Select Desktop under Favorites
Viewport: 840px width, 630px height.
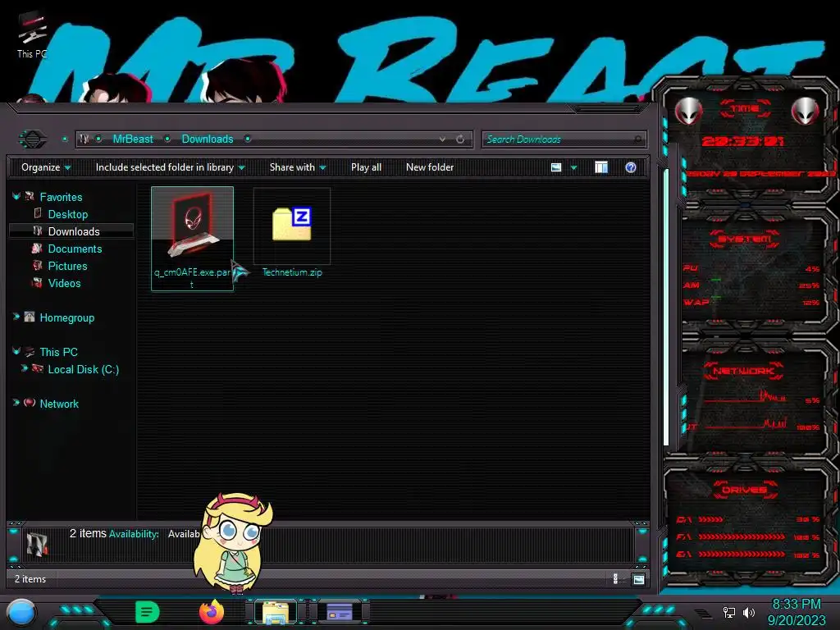[67, 214]
